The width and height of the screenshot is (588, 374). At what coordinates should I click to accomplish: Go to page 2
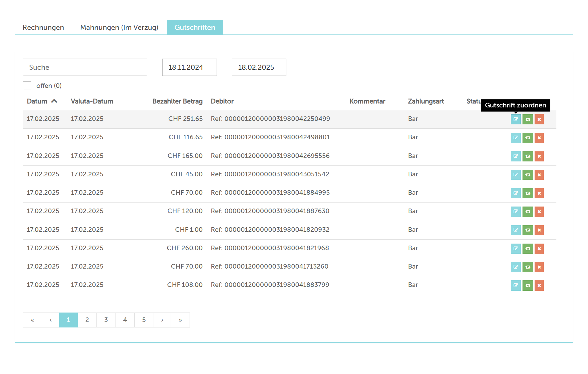(x=87, y=320)
